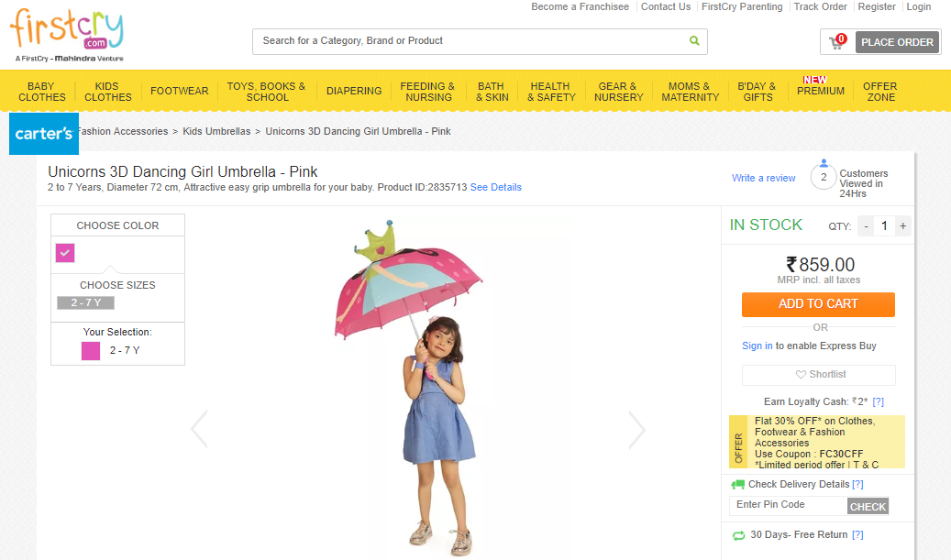Open the shopping cart icon
The height and width of the screenshot is (560, 951).
click(836, 42)
